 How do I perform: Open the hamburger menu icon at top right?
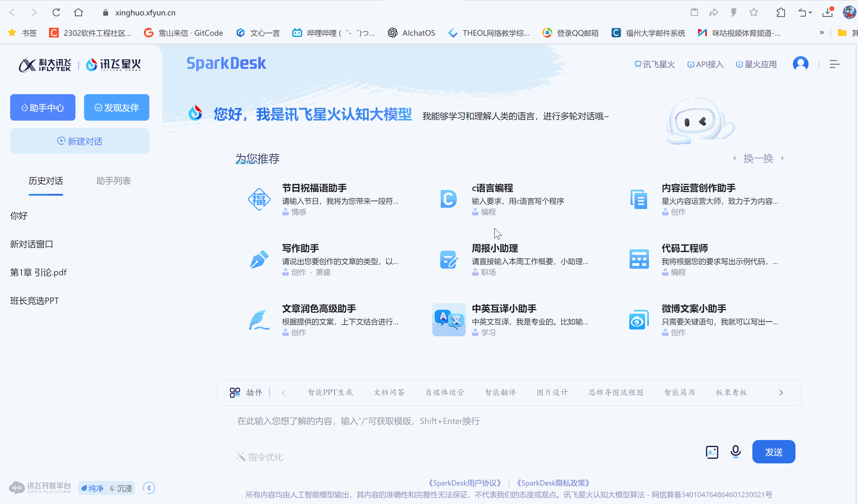point(835,64)
